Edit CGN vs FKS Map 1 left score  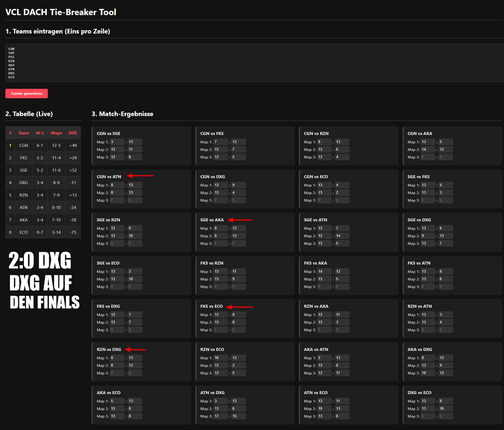[221, 142]
